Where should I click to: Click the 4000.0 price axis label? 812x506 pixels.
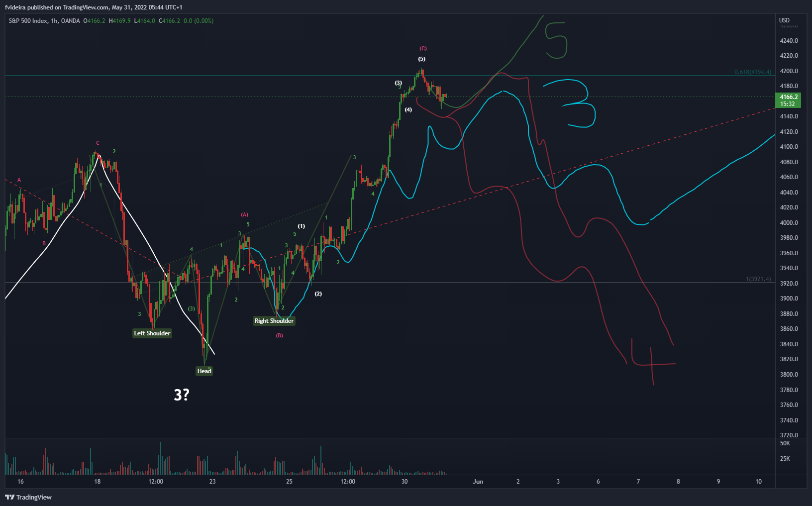789,223
